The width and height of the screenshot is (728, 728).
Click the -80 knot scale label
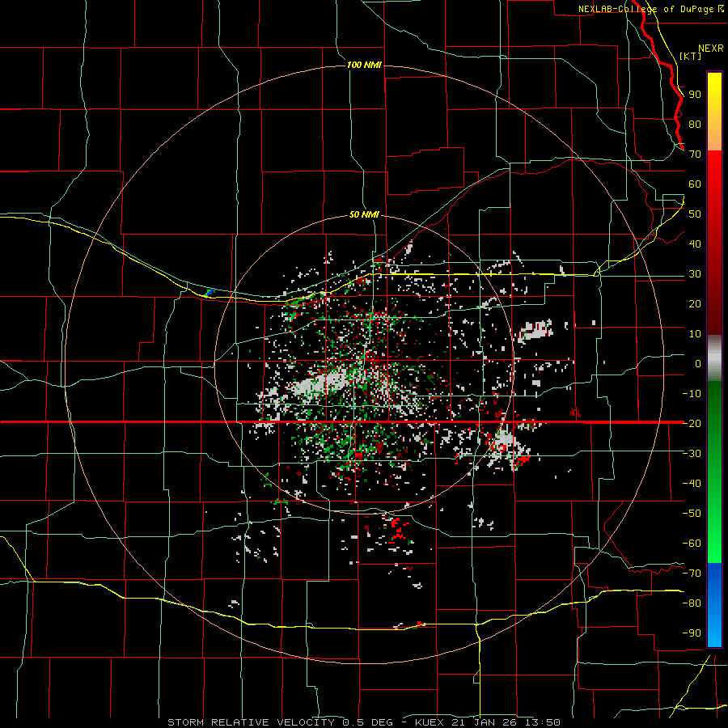pyautogui.click(x=692, y=603)
